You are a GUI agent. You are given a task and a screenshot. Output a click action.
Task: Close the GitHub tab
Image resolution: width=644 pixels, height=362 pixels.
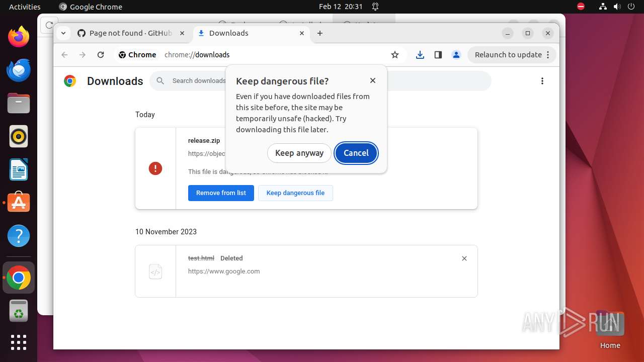point(182,33)
